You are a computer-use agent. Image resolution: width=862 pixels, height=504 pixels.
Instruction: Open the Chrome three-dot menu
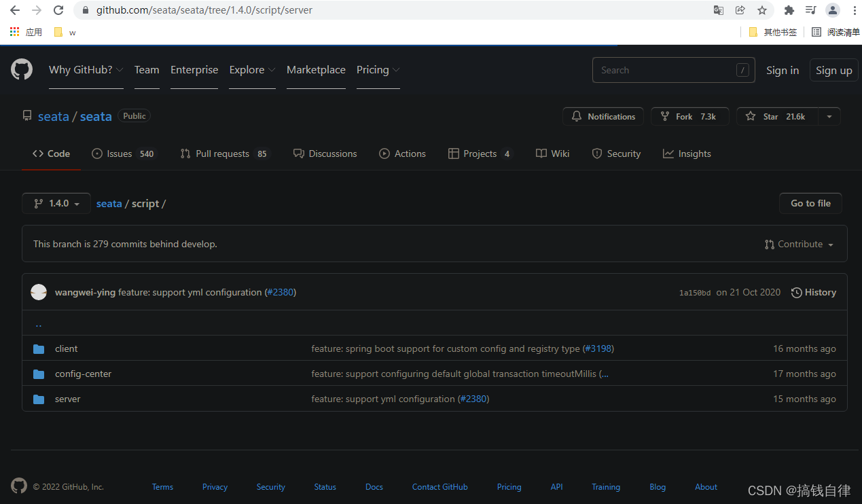click(854, 10)
